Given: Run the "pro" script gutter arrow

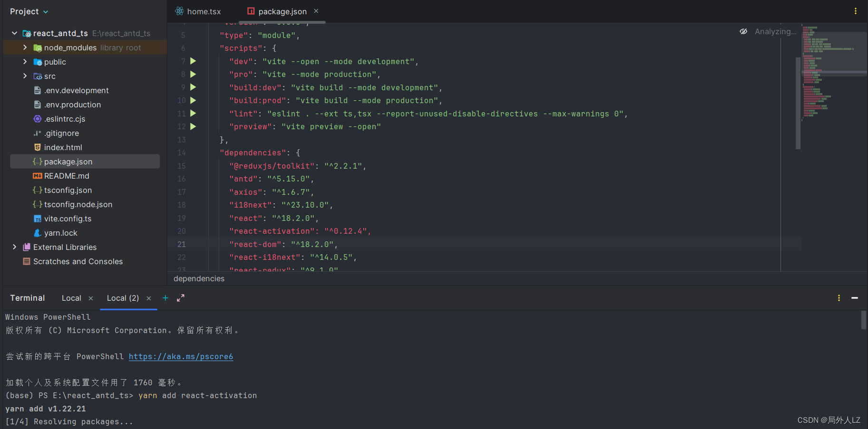Looking at the screenshot, I should tap(193, 74).
